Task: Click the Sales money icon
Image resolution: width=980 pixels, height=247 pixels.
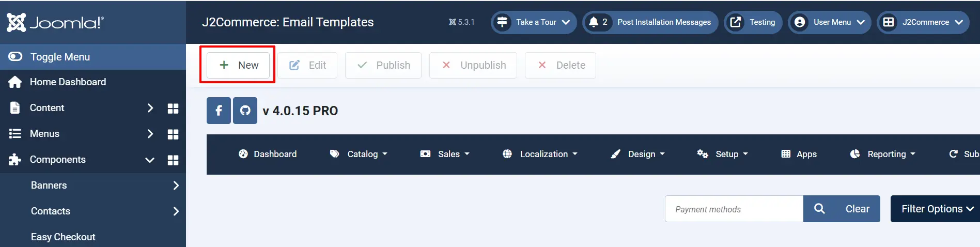Action: (x=426, y=154)
